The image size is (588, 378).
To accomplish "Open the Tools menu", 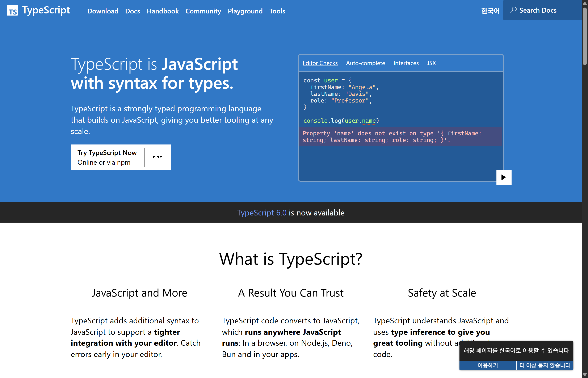I will [277, 11].
